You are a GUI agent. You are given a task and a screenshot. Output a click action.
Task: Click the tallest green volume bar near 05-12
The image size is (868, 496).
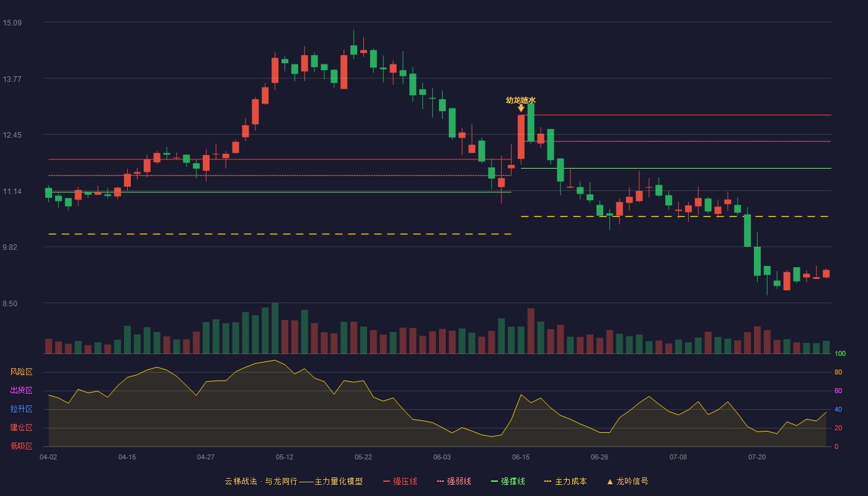(275, 328)
